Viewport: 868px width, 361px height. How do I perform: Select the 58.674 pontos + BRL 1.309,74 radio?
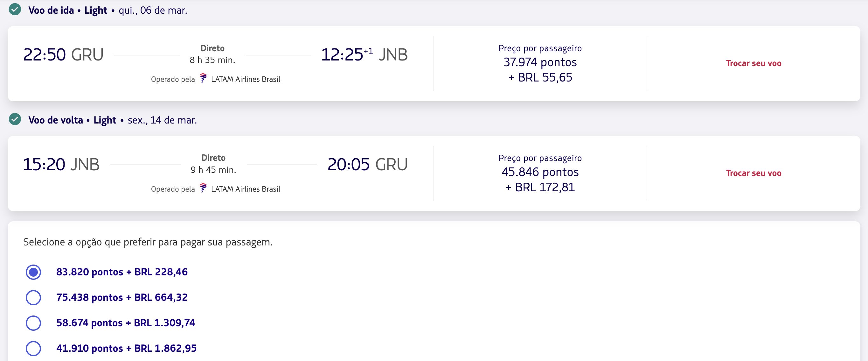tap(33, 323)
